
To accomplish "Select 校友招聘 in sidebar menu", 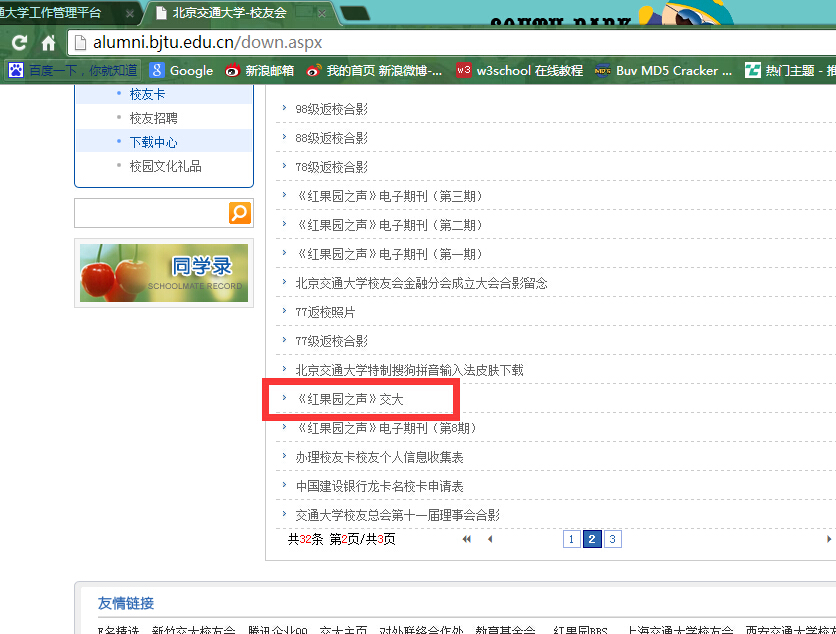I will coord(154,118).
